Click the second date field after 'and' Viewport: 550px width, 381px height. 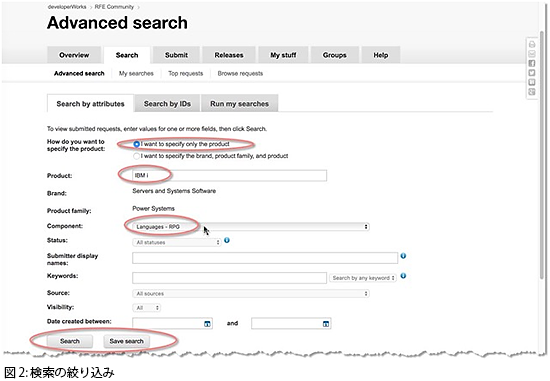tap(291, 323)
